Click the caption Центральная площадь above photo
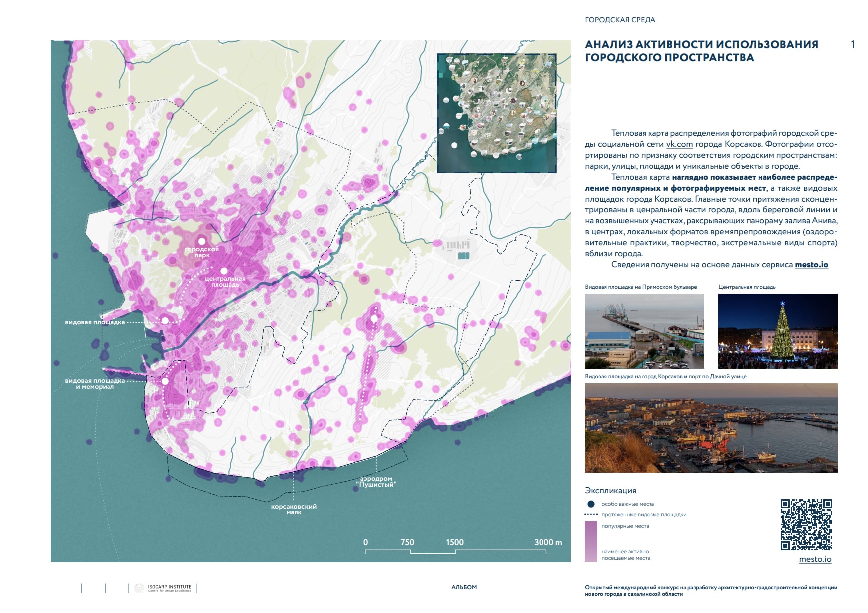 click(747, 287)
